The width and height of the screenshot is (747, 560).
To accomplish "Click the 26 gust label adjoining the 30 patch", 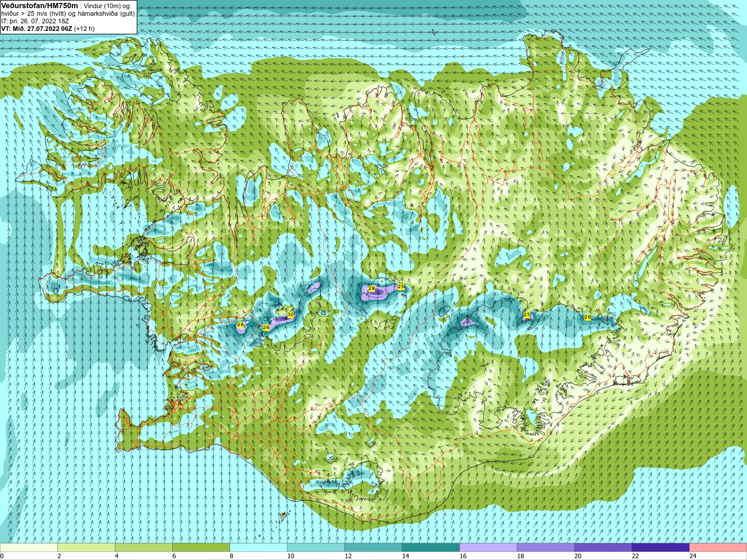I will tap(266, 328).
